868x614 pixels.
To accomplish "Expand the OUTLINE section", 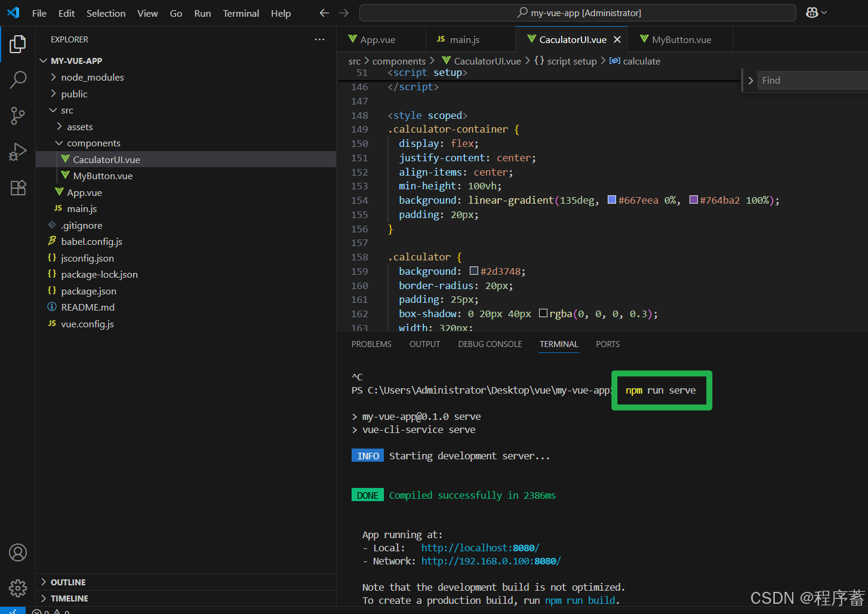I will point(186,582).
